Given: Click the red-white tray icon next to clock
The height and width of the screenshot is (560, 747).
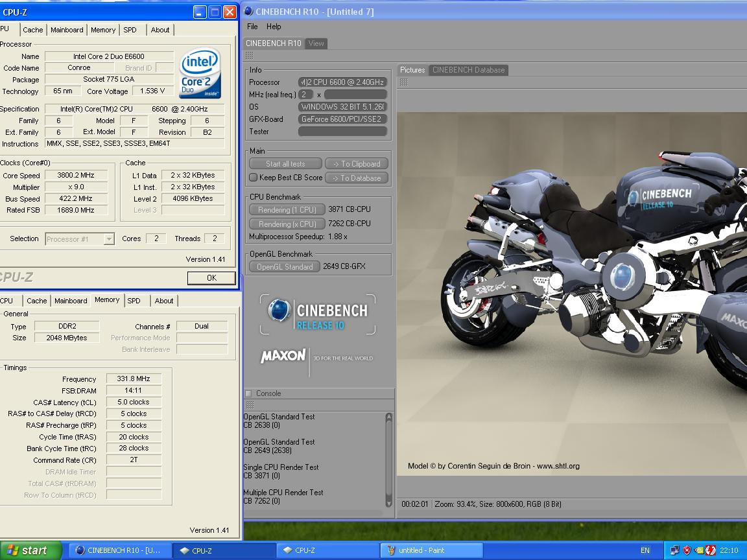Looking at the screenshot, I should (710, 550).
